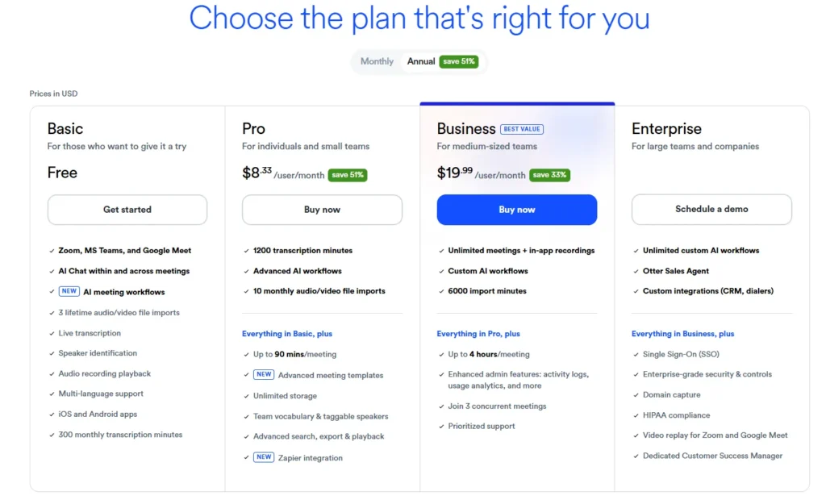Viewport: 826px width, 504px height.
Task: Click the save 33% badge on Business price
Action: coord(550,175)
